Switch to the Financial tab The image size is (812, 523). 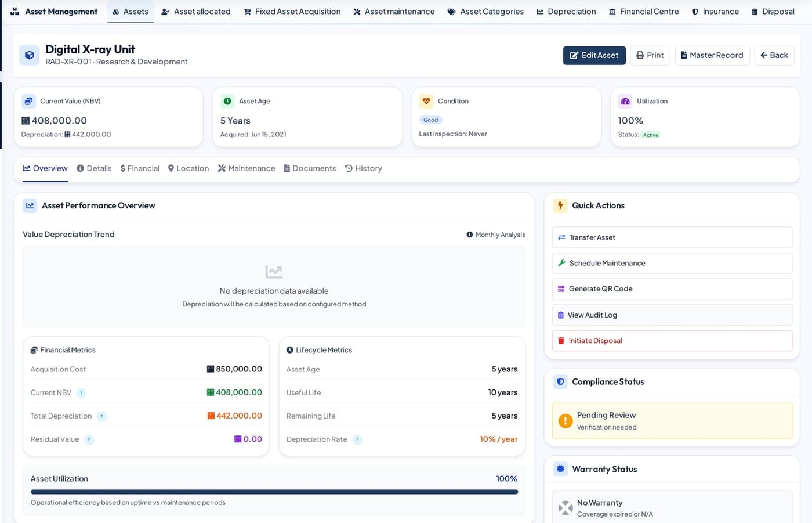[x=140, y=168]
